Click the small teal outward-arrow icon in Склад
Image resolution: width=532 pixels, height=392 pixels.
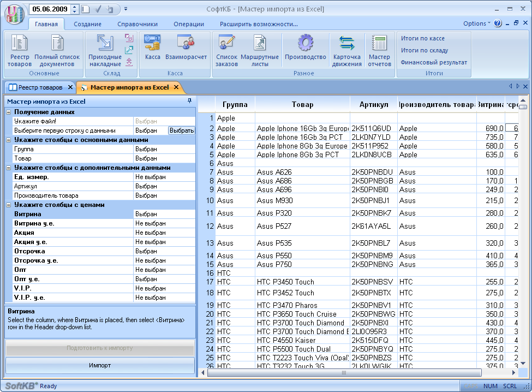click(129, 50)
